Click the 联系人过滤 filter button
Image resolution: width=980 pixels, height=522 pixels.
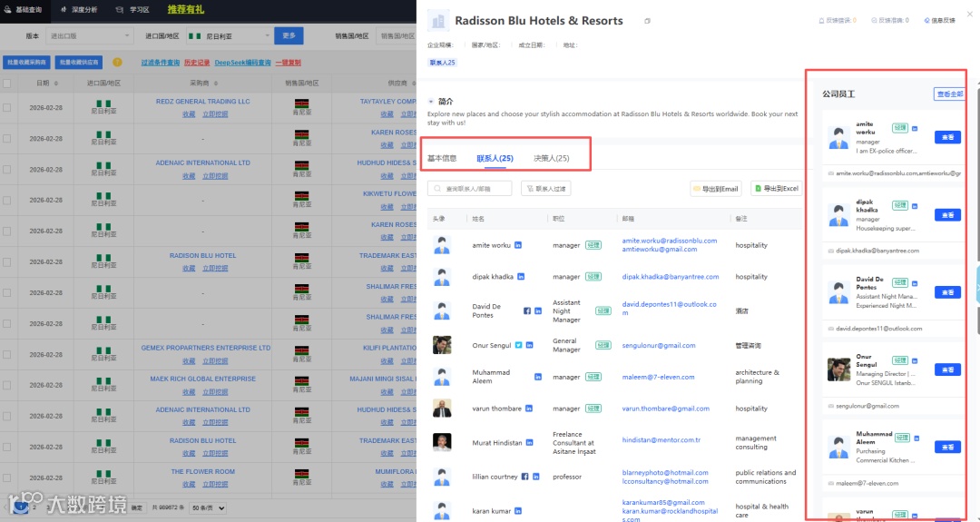point(545,188)
